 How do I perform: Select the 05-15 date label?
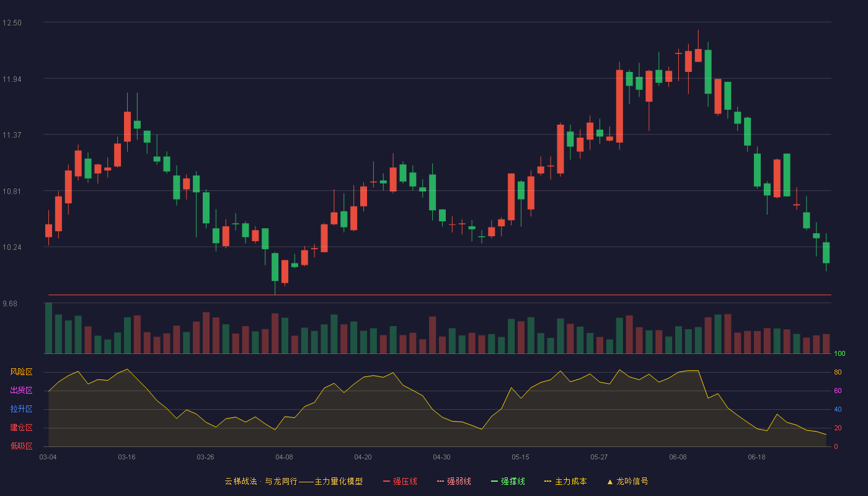click(520, 457)
